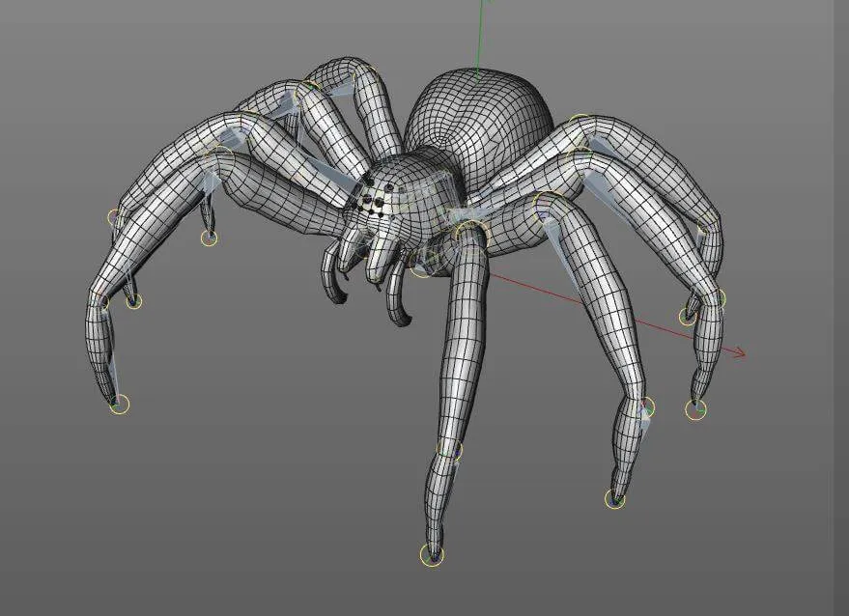Pick the far-right leg tip controller circle

[x=695, y=409]
